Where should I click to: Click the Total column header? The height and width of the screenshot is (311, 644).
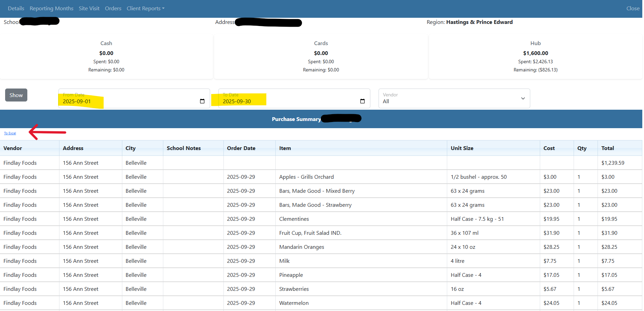click(x=607, y=148)
